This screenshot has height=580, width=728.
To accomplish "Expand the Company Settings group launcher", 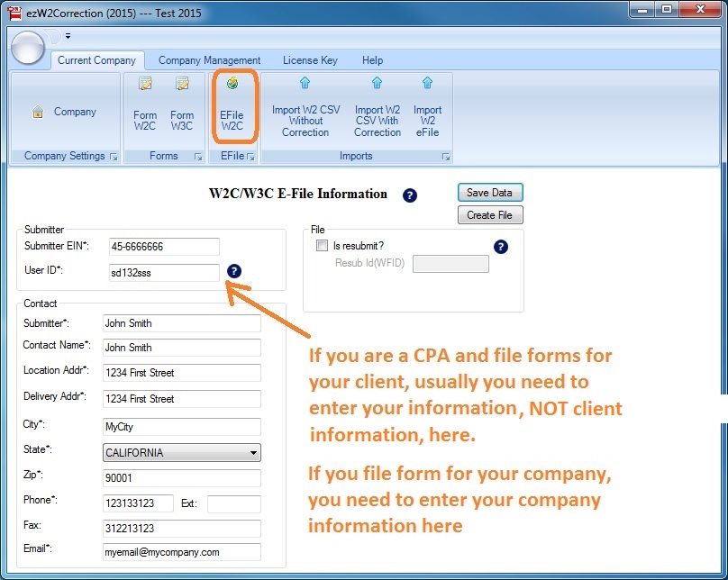I will click(x=114, y=157).
